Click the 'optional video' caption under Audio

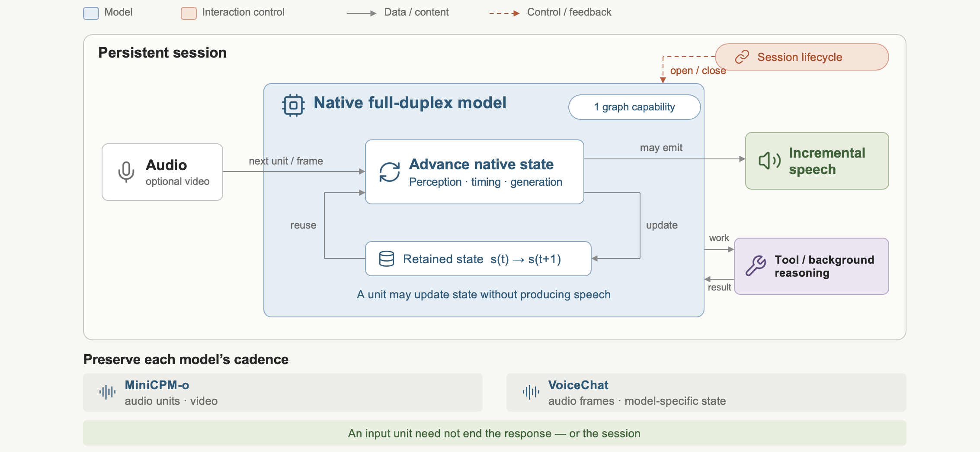point(178,181)
